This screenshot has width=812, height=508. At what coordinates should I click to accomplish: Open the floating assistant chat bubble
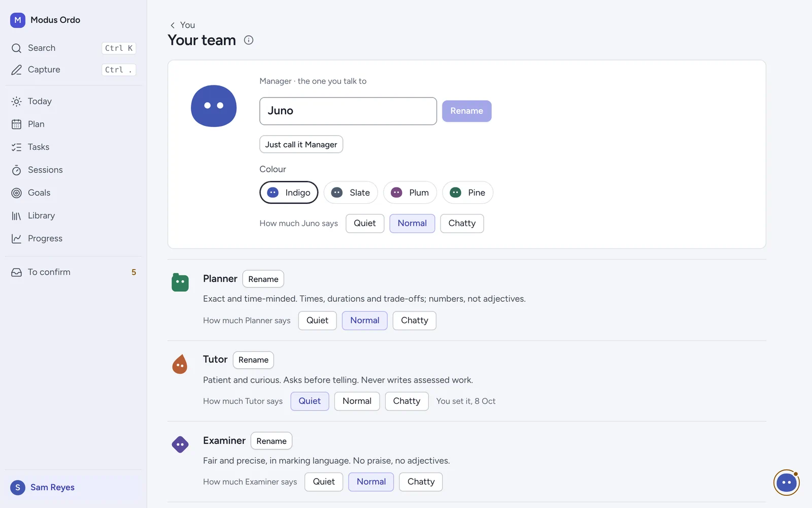coord(787,483)
